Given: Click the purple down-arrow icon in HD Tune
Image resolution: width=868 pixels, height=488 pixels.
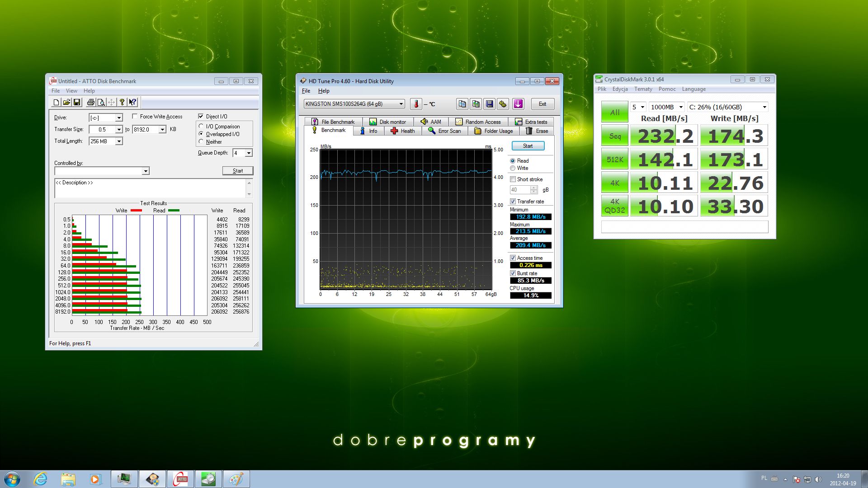Looking at the screenshot, I should 518,104.
